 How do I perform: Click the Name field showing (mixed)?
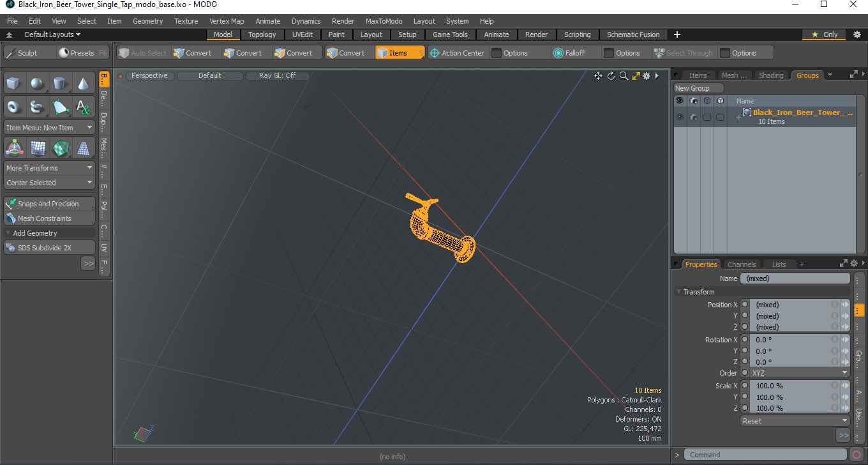tap(795, 278)
